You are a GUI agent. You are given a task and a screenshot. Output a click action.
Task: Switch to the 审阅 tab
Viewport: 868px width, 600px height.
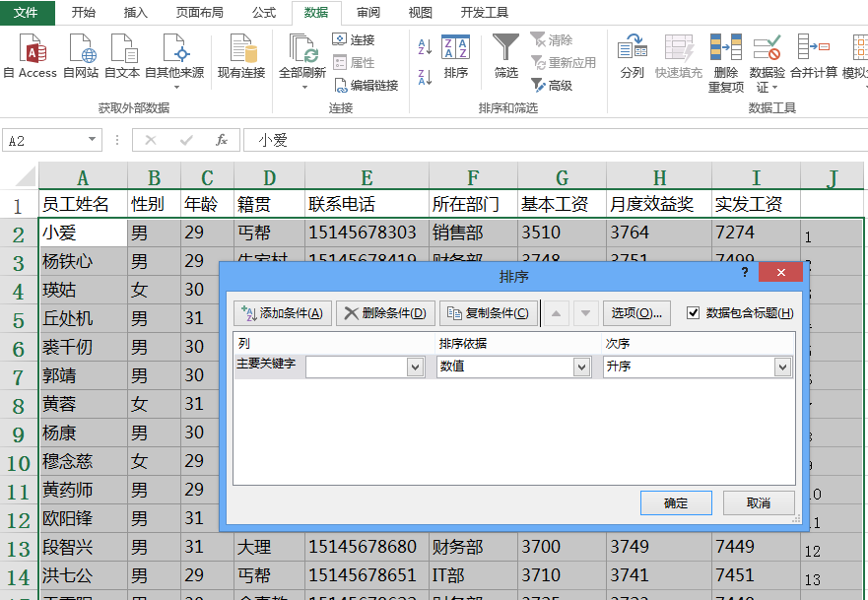[x=368, y=12]
